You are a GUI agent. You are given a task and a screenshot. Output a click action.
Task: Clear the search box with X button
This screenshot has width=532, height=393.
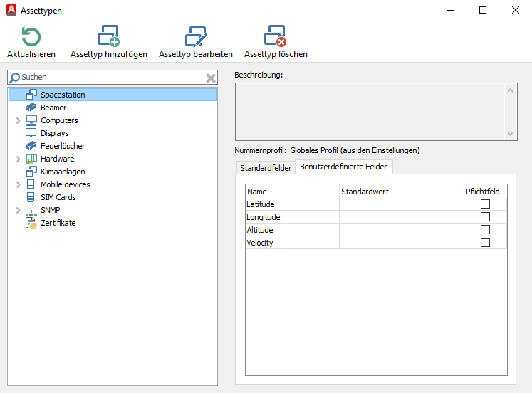211,78
